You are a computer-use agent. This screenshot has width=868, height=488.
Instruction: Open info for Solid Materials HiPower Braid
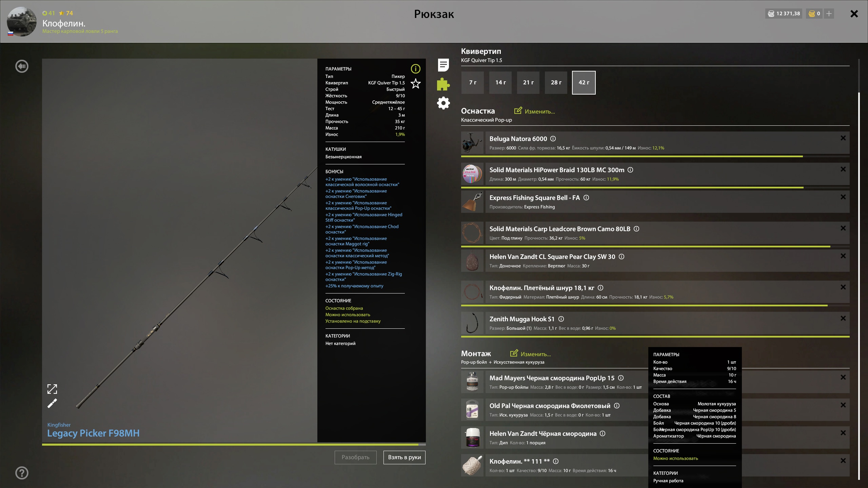[x=630, y=170]
